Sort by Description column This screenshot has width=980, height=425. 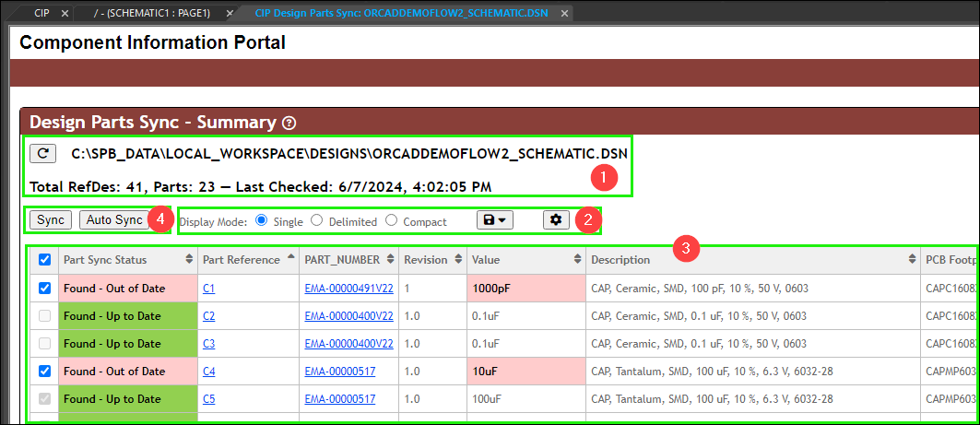[753, 259]
